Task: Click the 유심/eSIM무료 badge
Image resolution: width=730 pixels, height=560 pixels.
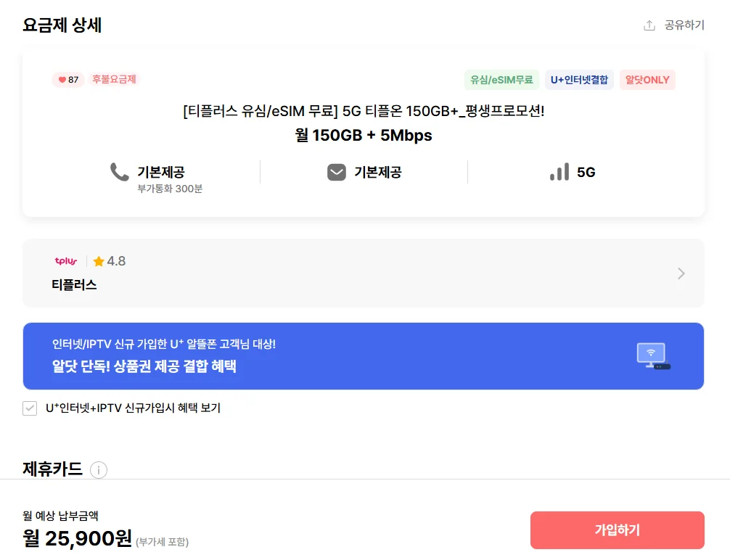Action: [x=501, y=80]
